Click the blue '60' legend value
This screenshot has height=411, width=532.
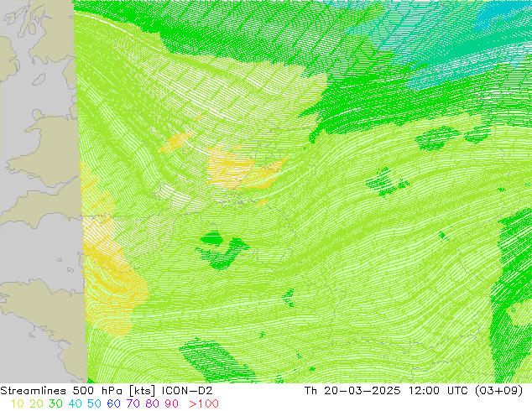[113, 403]
